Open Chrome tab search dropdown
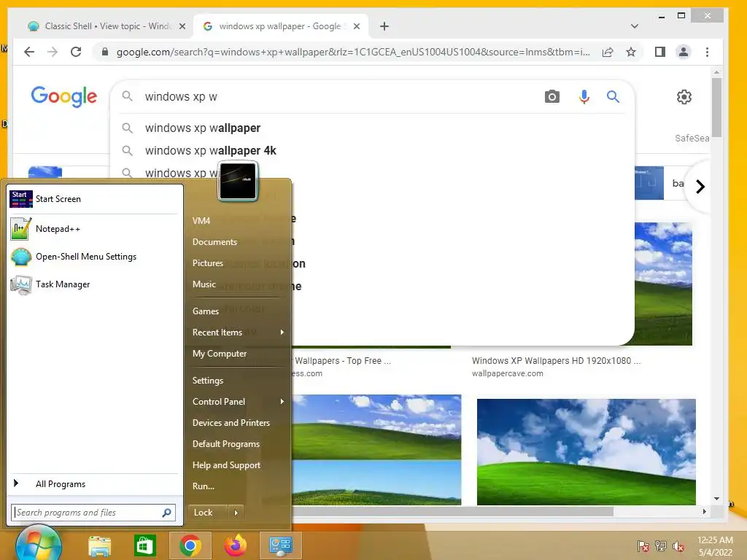 (x=634, y=26)
